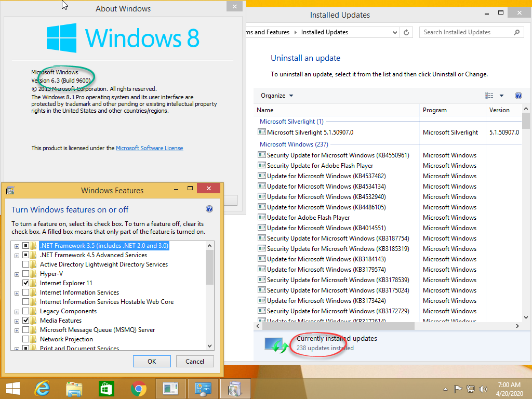Click the About Windows taskbar button

[x=170, y=389]
